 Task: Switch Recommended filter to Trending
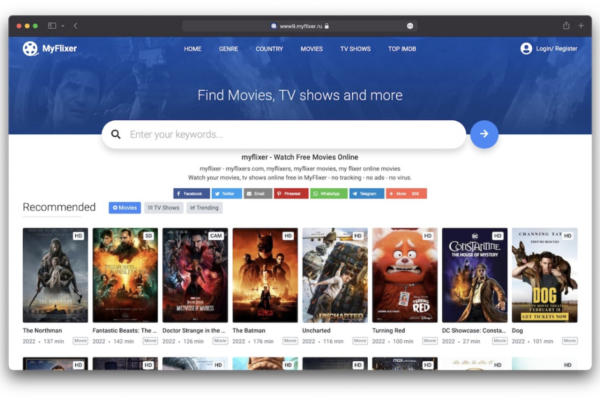pos(204,208)
